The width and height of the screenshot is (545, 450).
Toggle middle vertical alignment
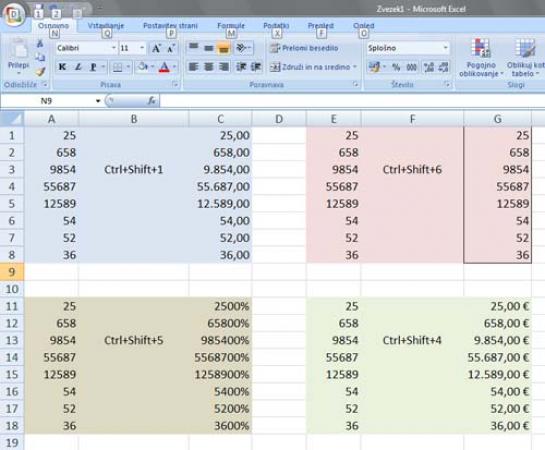coord(209,48)
